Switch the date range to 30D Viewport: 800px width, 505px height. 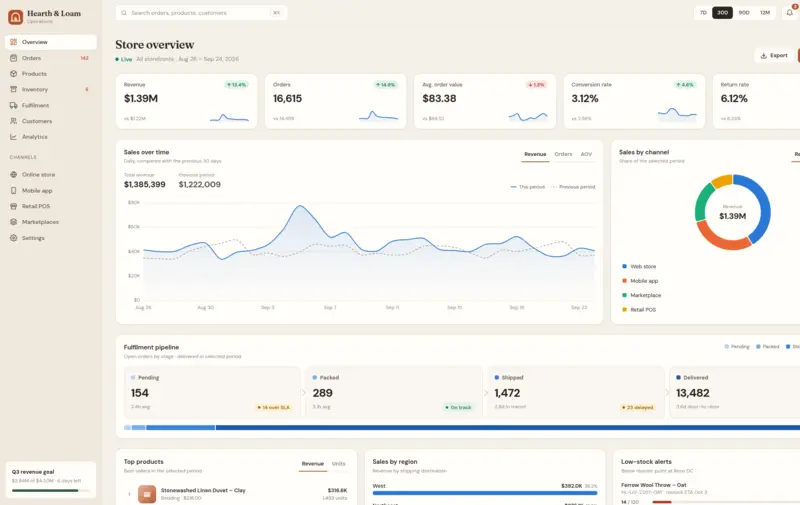click(722, 13)
